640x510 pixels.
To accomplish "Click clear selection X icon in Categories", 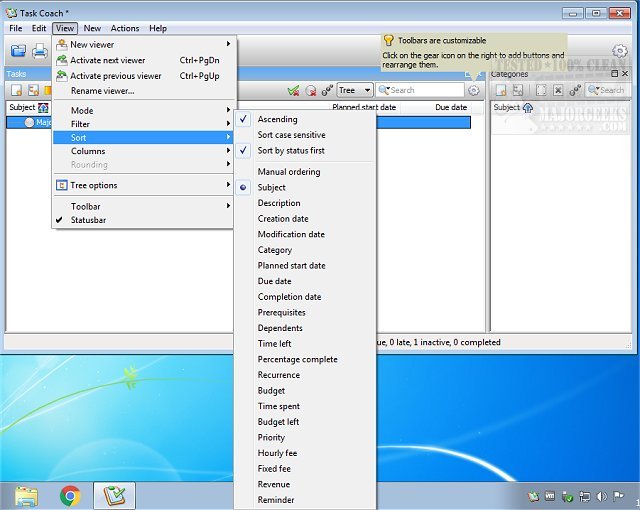I will (x=558, y=90).
